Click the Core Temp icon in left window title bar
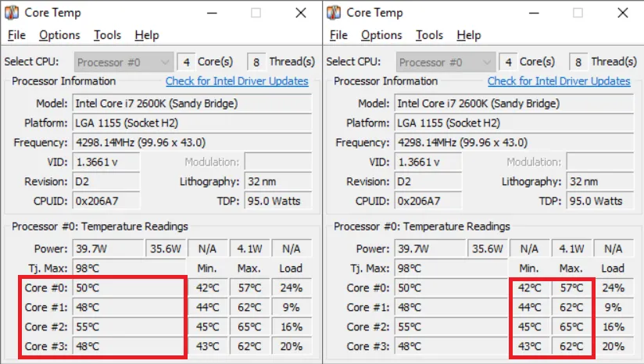The image size is (644, 364). [x=13, y=12]
